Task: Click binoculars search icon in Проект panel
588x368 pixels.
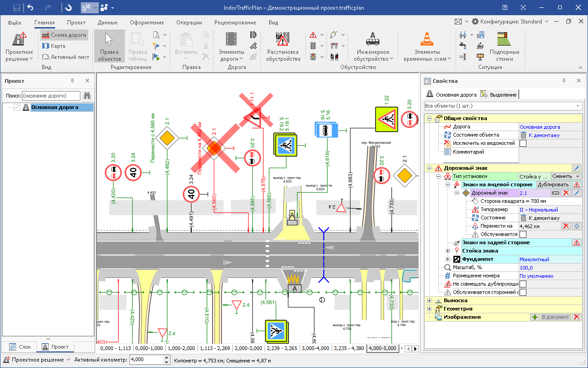Action: point(87,96)
